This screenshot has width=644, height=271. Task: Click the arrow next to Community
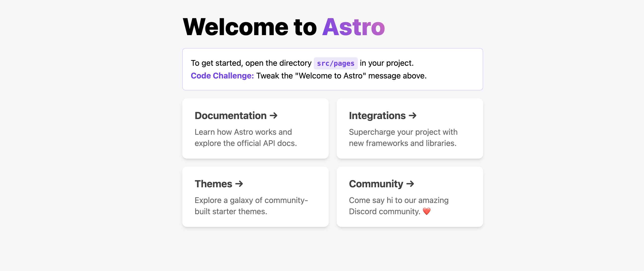pyautogui.click(x=410, y=184)
